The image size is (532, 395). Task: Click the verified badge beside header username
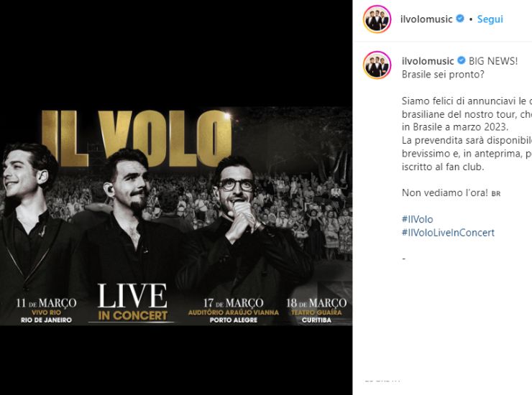460,19
